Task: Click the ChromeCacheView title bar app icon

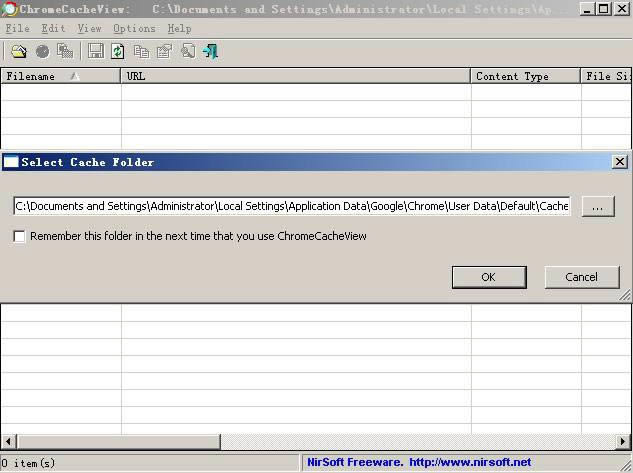Action: tap(9, 9)
